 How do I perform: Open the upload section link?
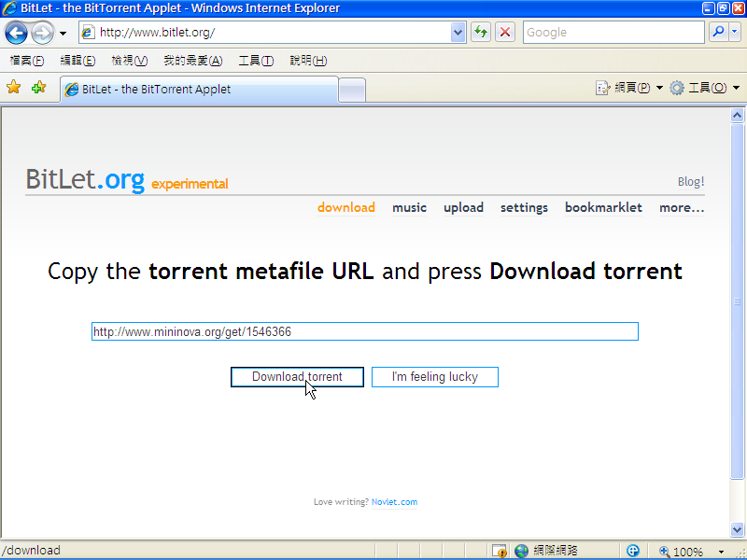coord(463,207)
